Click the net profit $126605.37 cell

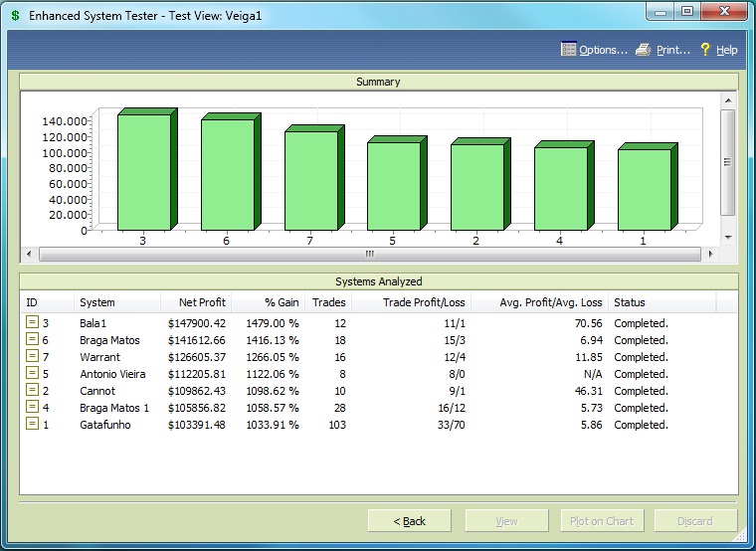[197, 357]
